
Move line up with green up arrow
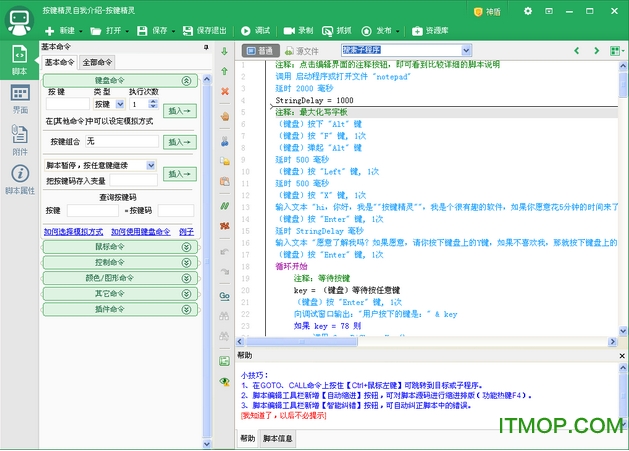(x=225, y=71)
